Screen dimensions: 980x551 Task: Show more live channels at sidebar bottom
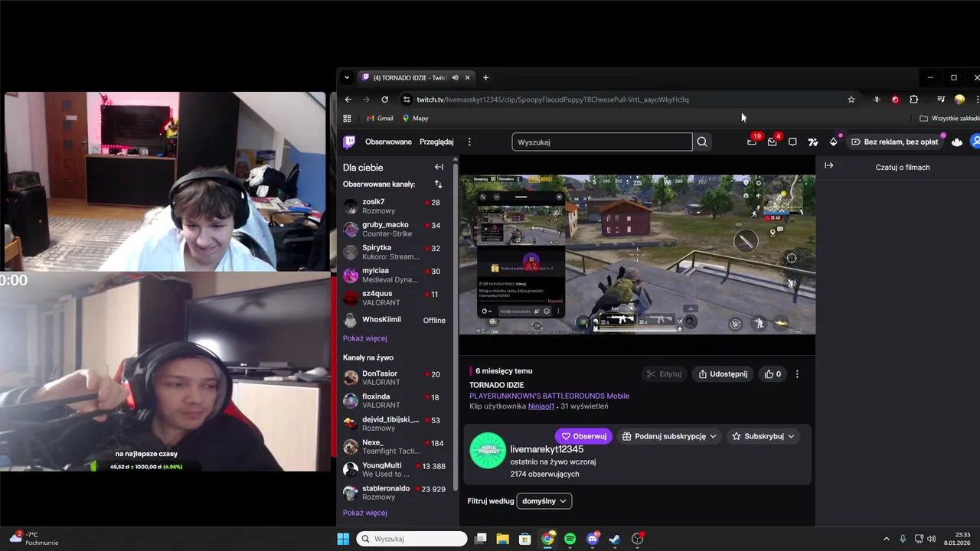click(364, 513)
